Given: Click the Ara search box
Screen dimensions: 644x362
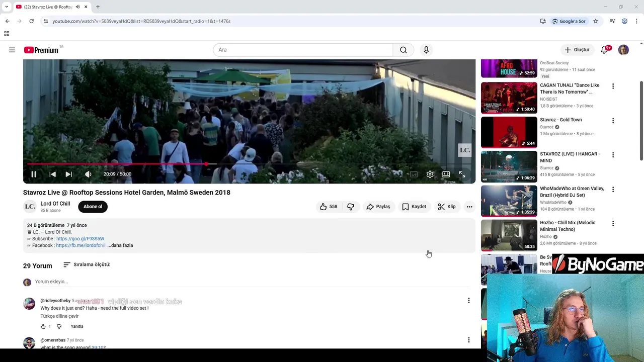Looking at the screenshot, I should click(x=303, y=50).
